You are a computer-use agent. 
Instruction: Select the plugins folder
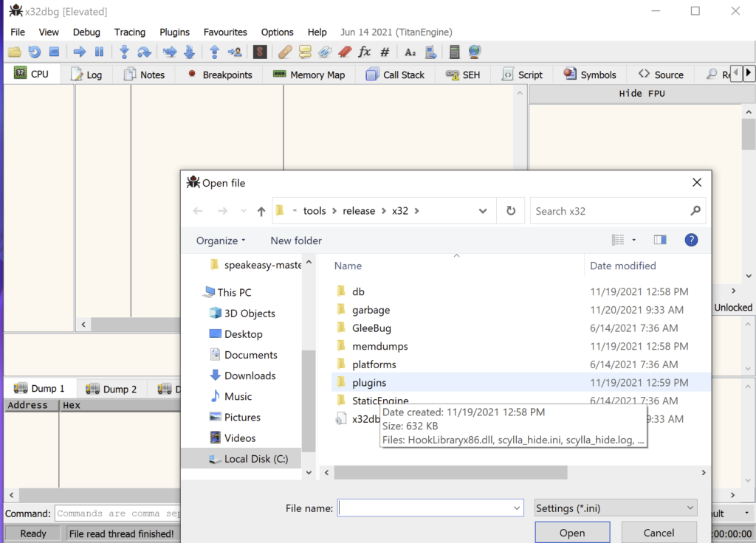[x=369, y=382]
